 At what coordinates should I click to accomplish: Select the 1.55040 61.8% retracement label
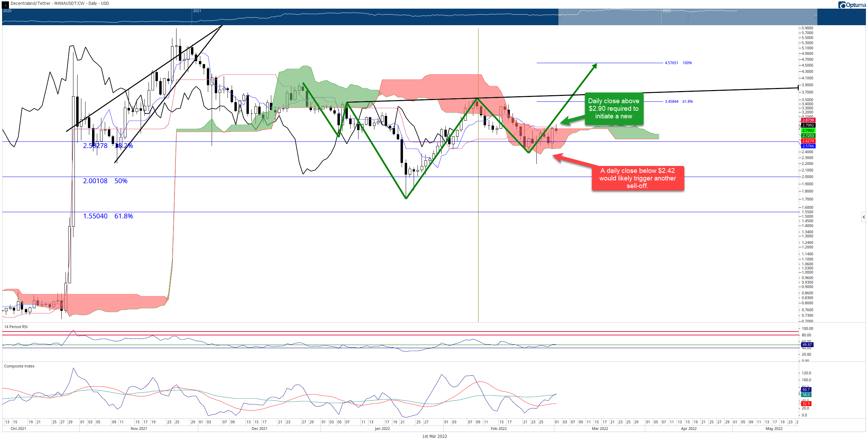[108, 216]
